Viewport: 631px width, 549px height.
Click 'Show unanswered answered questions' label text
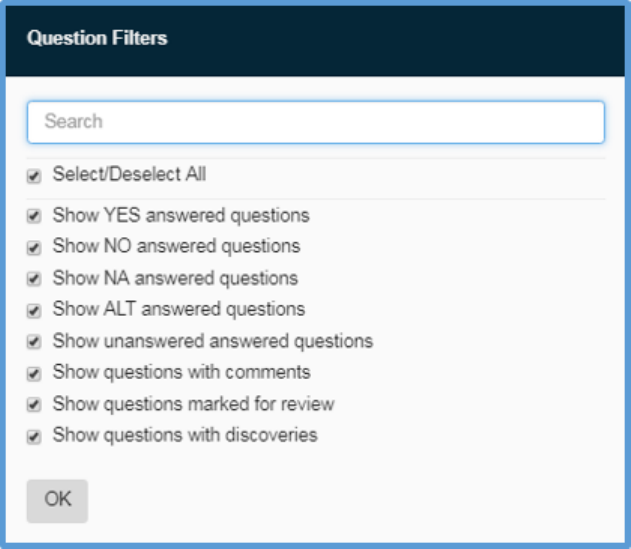coord(213,341)
